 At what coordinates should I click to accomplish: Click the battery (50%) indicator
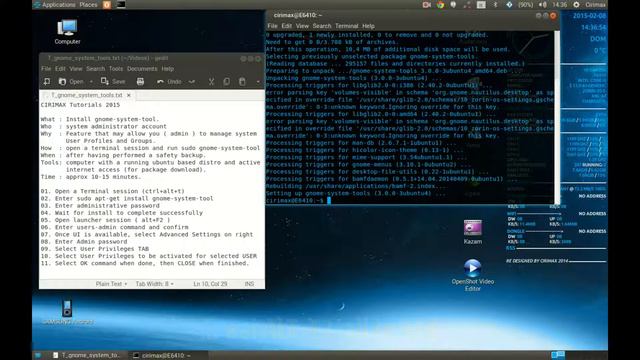(x=525, y=4)
